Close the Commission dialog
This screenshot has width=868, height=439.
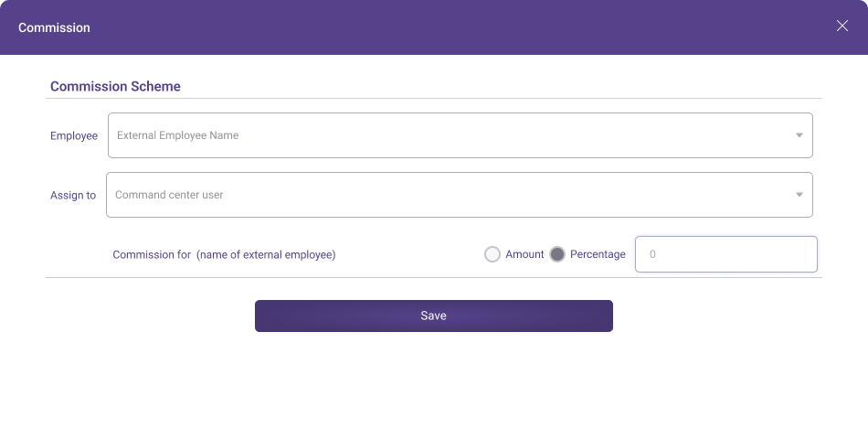click(842, 26)
